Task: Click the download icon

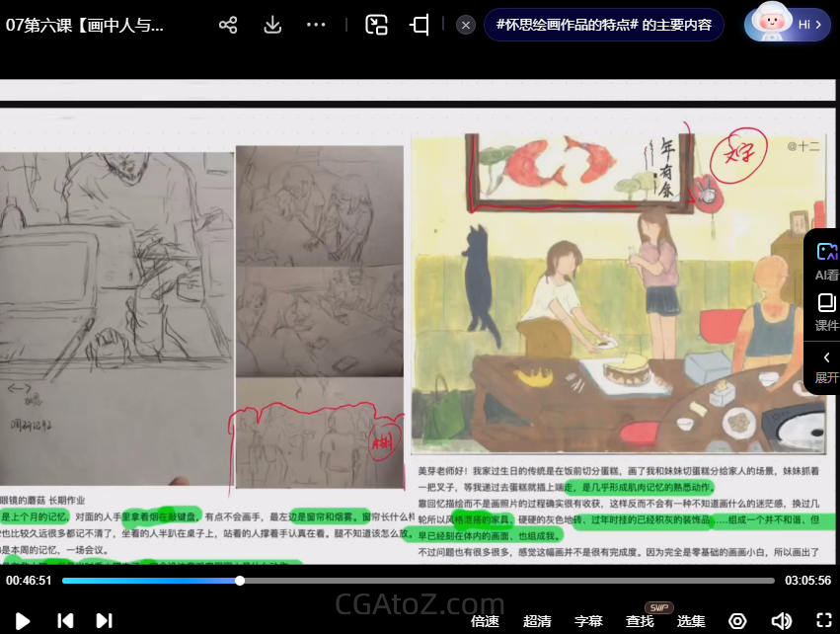Action: [x=272, y=25]
